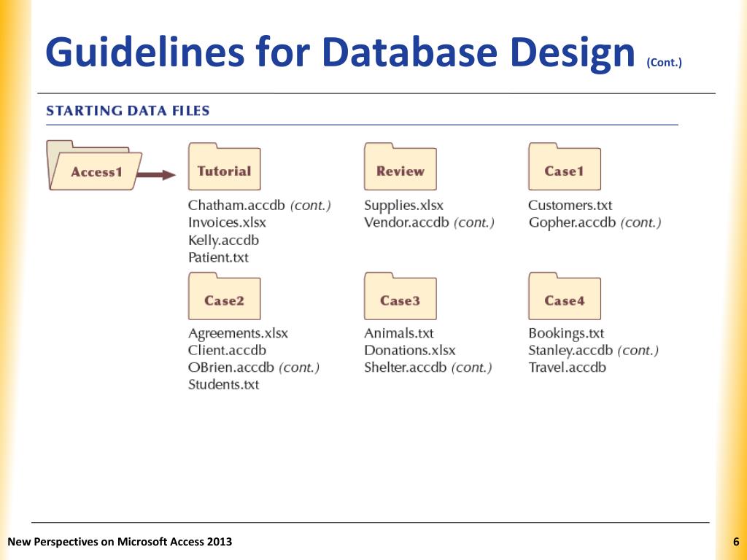Click Client.accdb file name

227,350
